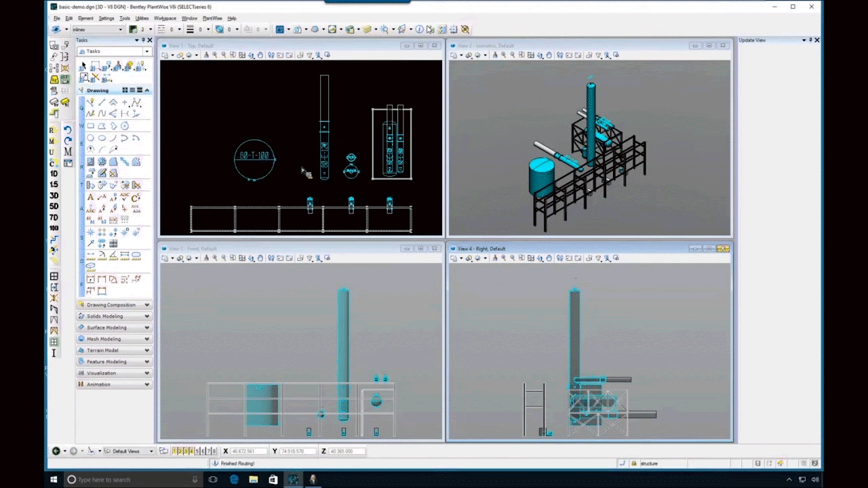Select the Place Circle tool

[91, 138]
